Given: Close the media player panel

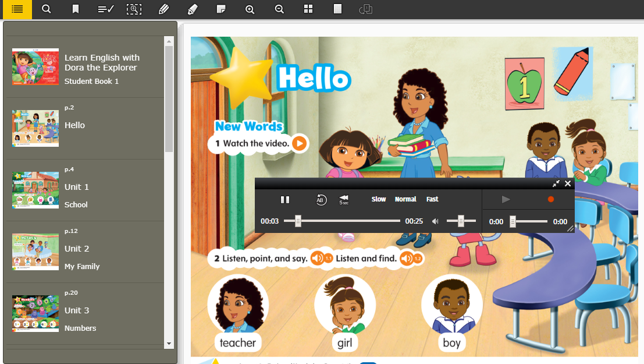Looking at the screenshot, I should click(x=568, y=183).
